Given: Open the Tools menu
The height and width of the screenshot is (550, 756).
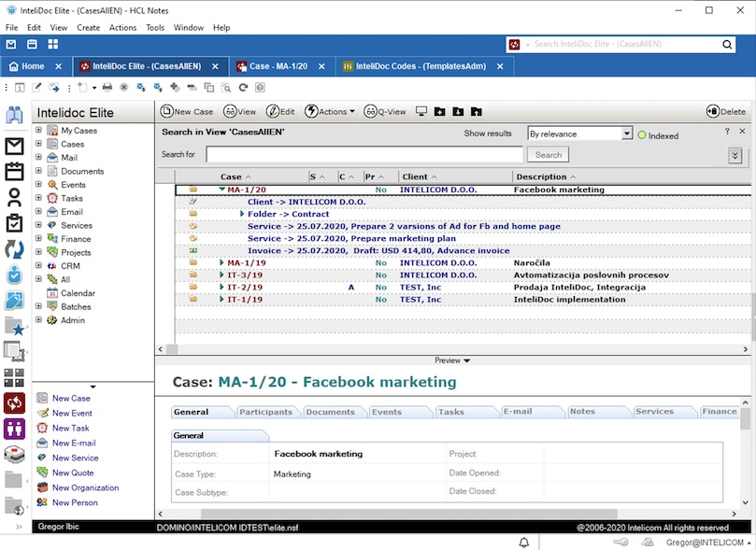Looking at the screenshot, I should (x=155, y=27).
